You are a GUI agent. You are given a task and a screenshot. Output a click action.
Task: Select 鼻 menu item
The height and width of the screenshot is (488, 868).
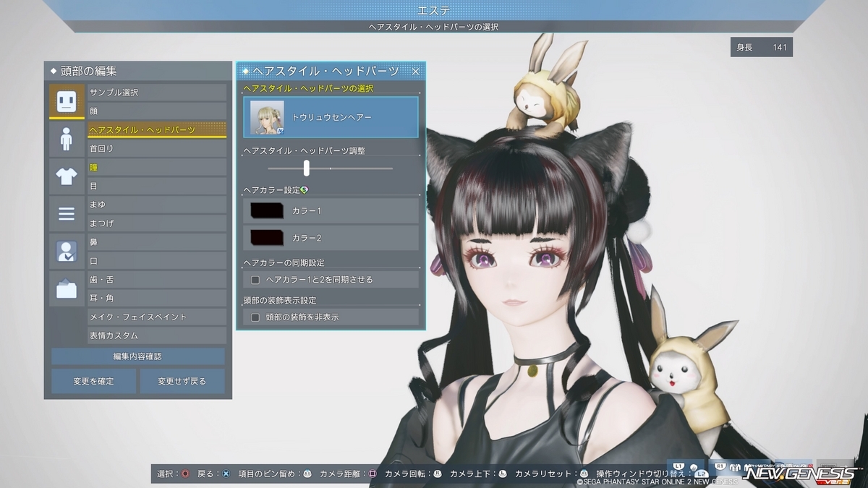pyautogui.click(x=157, y=242)
